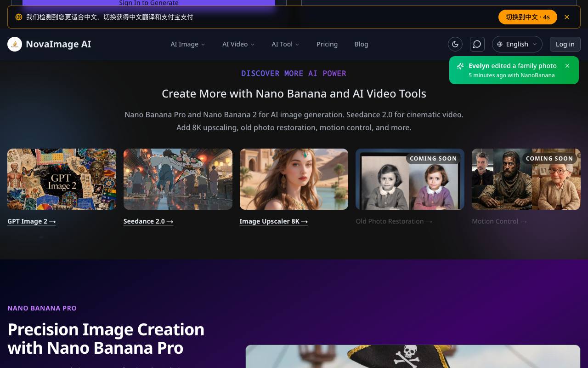The height and width of the screenshot is (368, 588).
Task: Click 'Create More with Nano Banana' heading
Action: [x=294, y=93]
